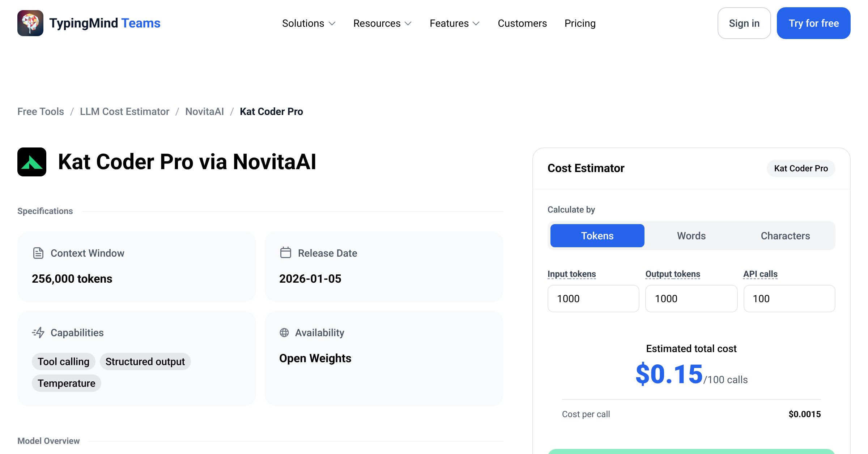The height and width of the screenshot is (454, 868).
Task: Click the 256,000 tokens value
Action: click(x=72, y=279)
